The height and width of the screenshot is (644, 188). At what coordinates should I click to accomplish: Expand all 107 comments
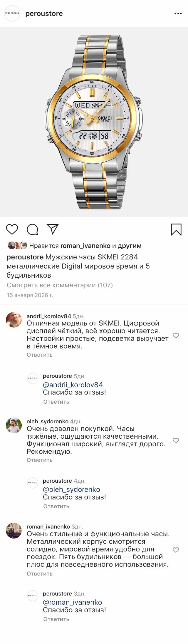point(60,285)
